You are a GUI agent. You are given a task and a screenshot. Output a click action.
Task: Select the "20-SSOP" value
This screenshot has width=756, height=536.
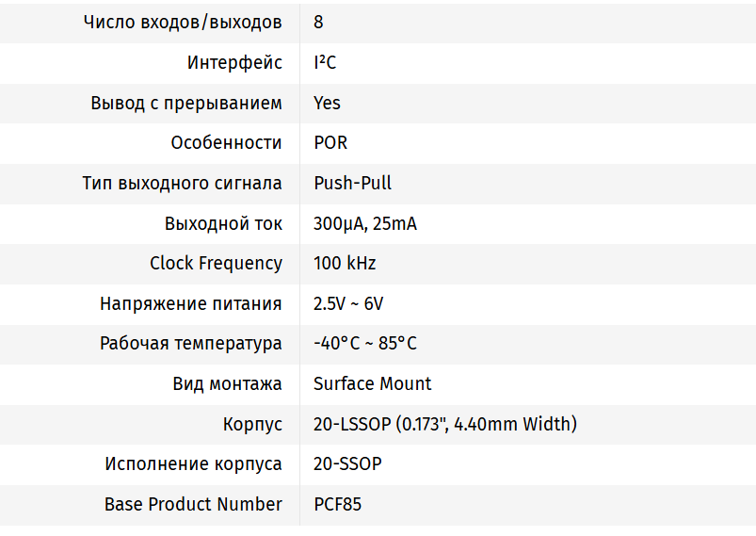tap(347, 464)
